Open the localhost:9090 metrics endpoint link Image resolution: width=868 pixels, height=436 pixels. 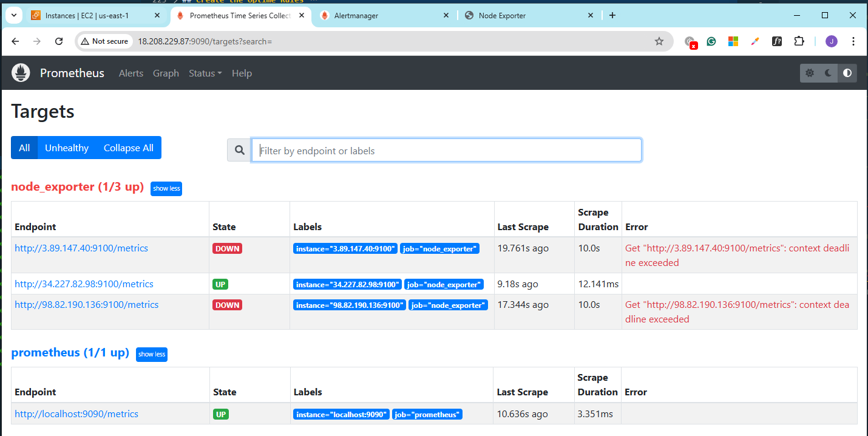pyautogui.click(x=76, y=414)
